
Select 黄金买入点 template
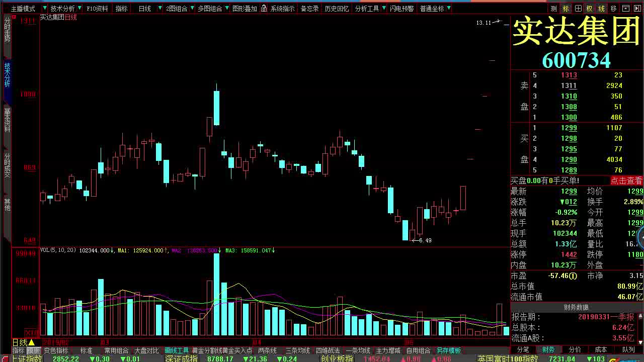237,350
